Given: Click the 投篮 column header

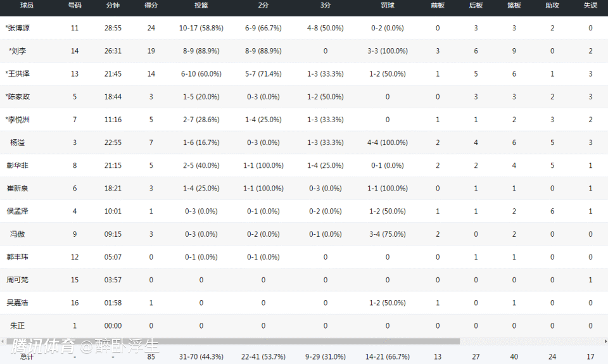Looking at the screenshot, I should tap(201, 5).
